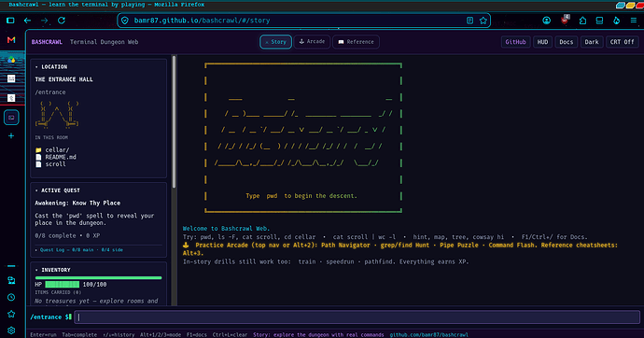This screenshot has width=644, height=338.
Task: Click "Welcome to Bashcrawl Web." text
Action: click(226, 229)
